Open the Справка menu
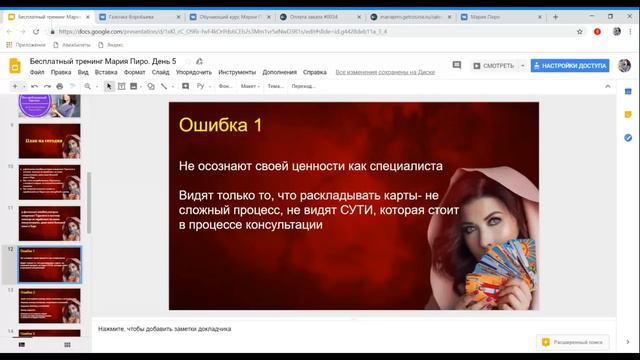The width and height of the screenshot is (640, 360). point(315,72)
